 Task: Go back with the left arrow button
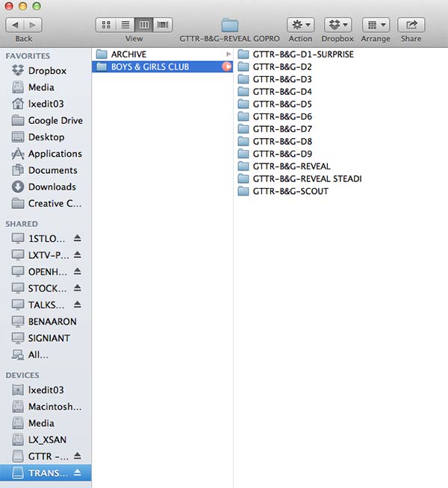click(15, 25)
